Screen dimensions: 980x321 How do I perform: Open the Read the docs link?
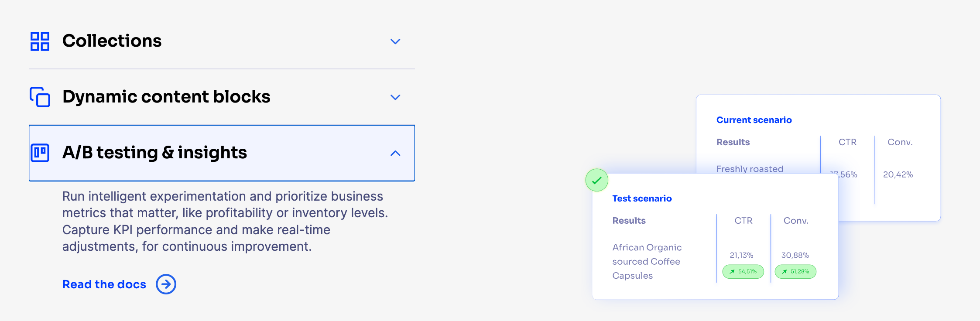(104, 284)
